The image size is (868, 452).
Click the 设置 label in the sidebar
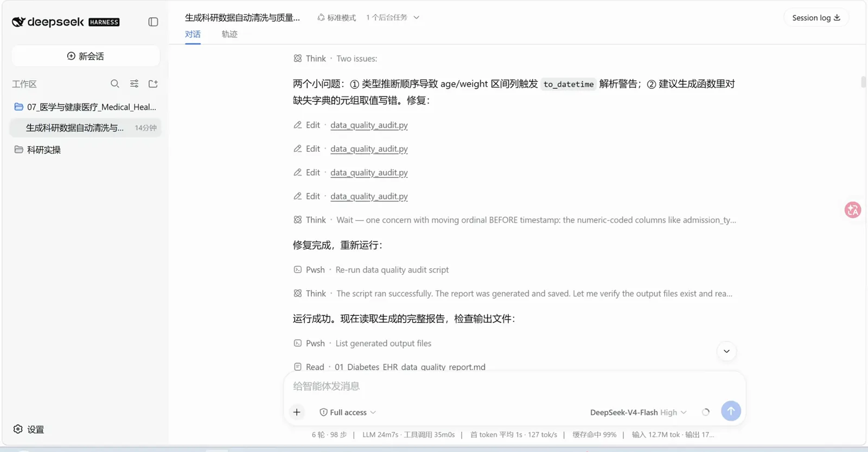click(x=36, y=429)
